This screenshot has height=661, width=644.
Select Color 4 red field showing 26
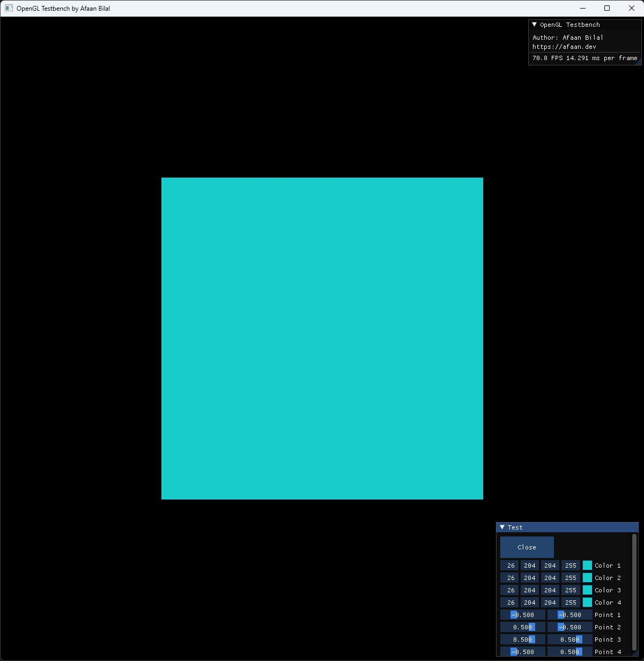(x=509, y=603)
